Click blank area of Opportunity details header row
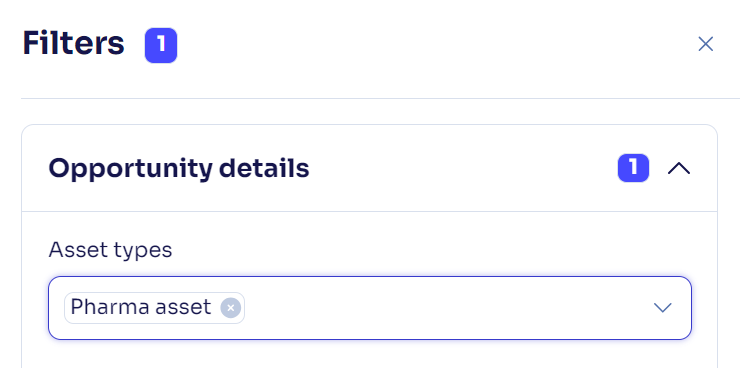Image resolution: width=740 pixels, height=368 pixels. point(462,168)
